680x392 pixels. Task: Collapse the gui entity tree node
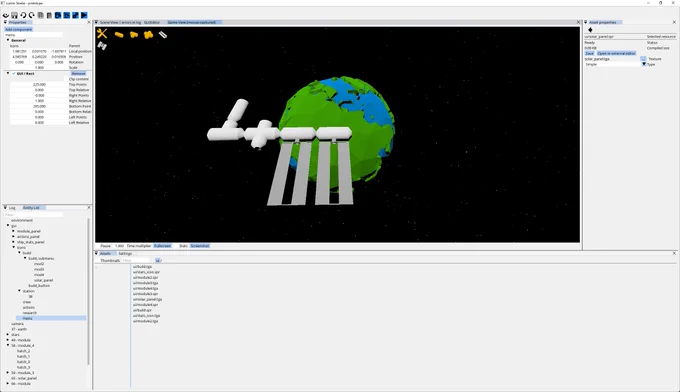pyautogui.click(x=8, y=225)
